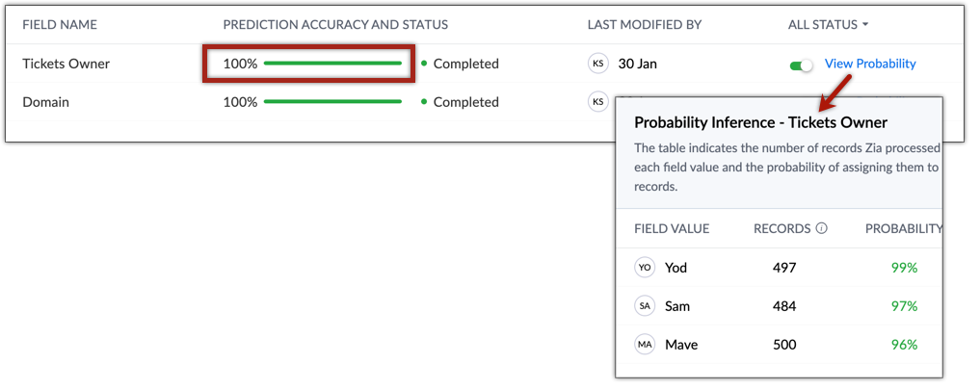Click Yod's 99% probability value
980x390 pixels.
click(x=905, y=268)
